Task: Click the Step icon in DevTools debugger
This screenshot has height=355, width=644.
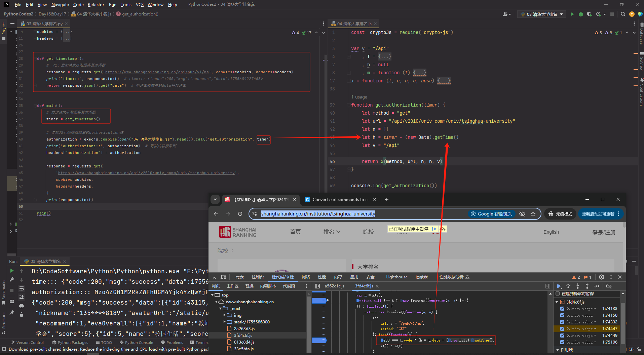Action: [x=597, y=286]
